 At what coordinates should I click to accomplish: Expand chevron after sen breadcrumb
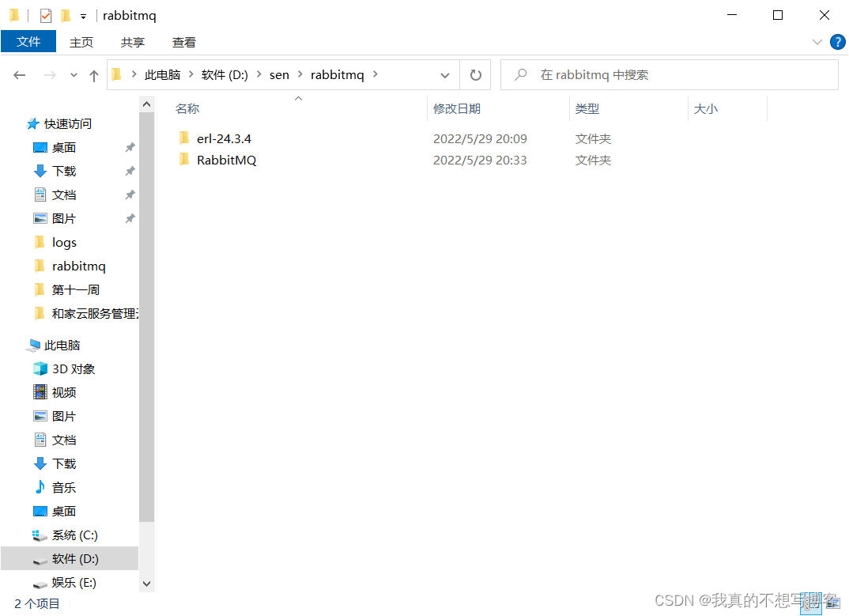click(300, 74)
